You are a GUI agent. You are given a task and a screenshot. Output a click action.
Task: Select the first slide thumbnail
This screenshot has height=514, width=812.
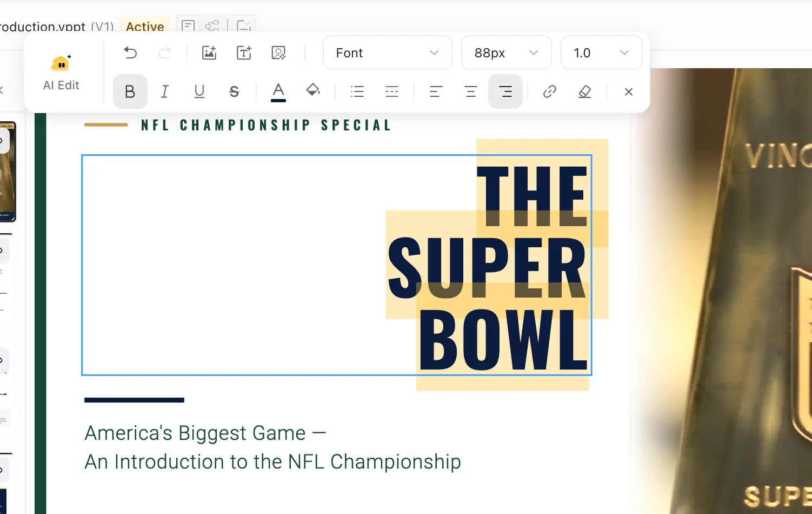8,171
